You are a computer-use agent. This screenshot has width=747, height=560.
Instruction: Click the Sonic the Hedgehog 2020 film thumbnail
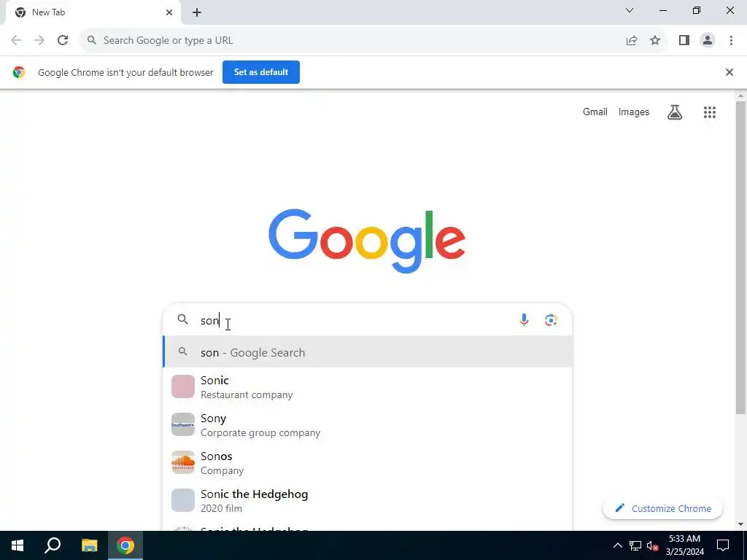click(x=183, y=500)
